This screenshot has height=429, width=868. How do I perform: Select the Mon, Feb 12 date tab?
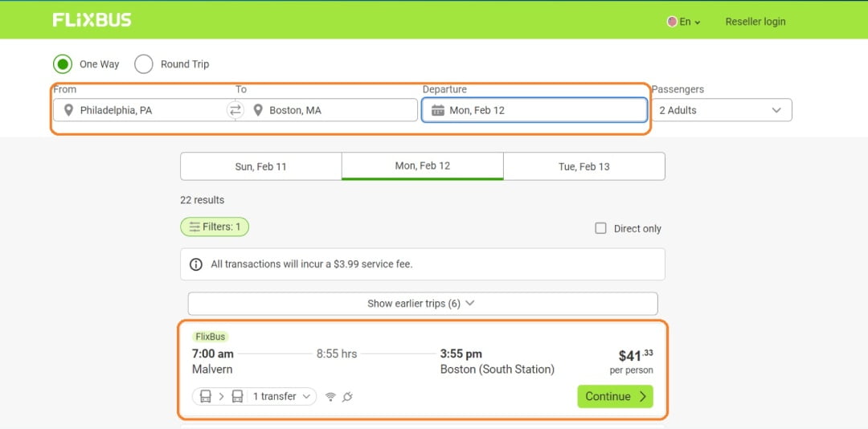423,166
